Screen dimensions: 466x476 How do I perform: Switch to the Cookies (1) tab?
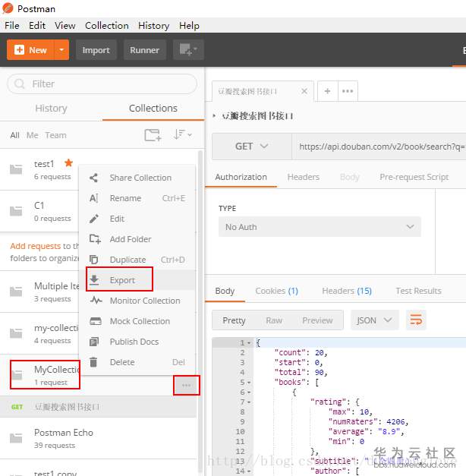tap(276, 291)
